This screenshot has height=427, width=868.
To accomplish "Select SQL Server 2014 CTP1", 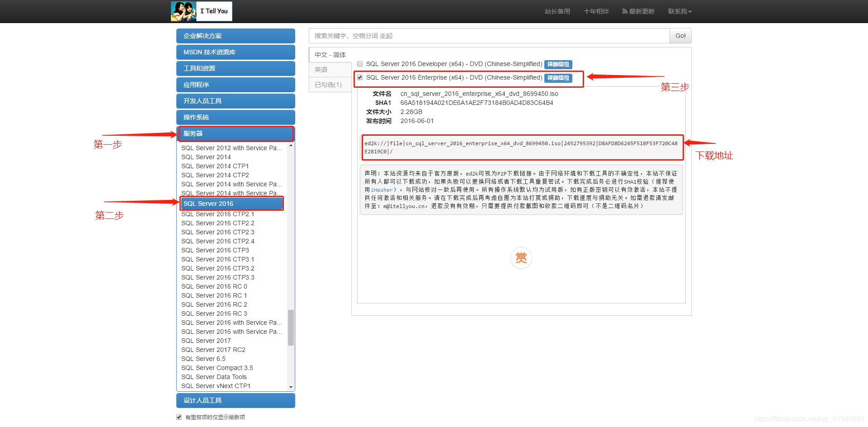I will 215,166.
